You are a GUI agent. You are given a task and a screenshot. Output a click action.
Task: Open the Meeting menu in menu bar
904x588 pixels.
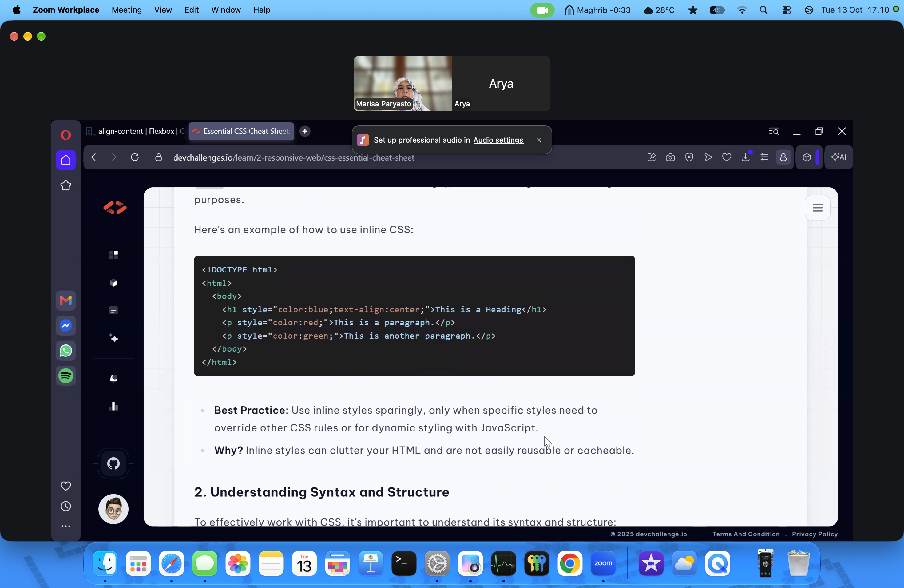click(126, 10)
